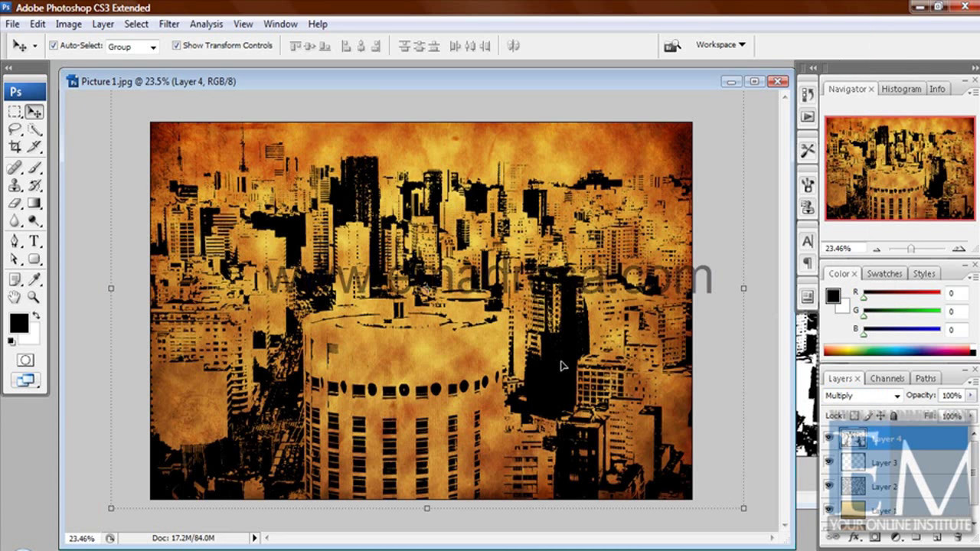This screenshot has height=551, width=980.
Task: Open the status bar info arrow menu
Action: [x=255, y=538]
